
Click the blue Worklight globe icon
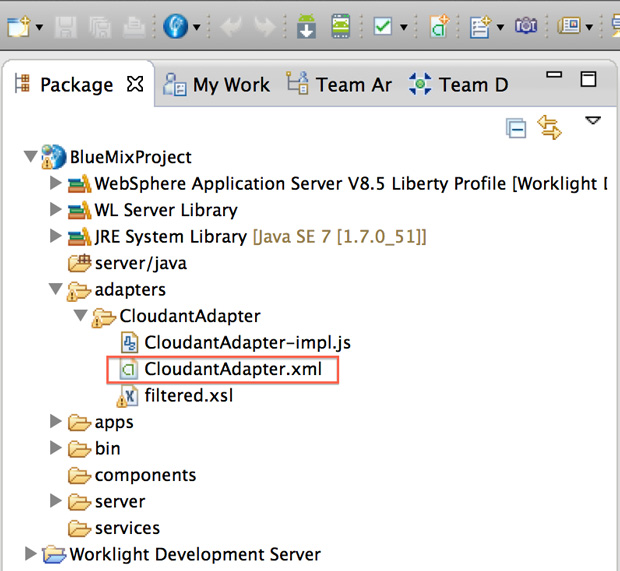tap(176, 26)
